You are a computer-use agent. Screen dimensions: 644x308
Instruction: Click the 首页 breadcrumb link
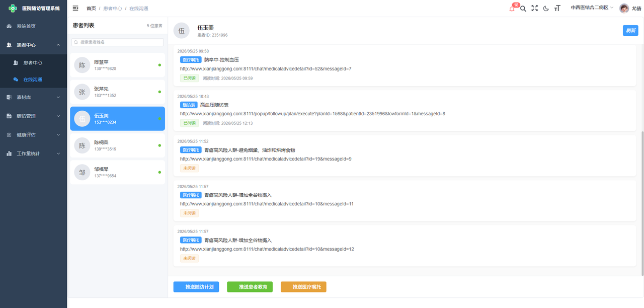(91, 9)
